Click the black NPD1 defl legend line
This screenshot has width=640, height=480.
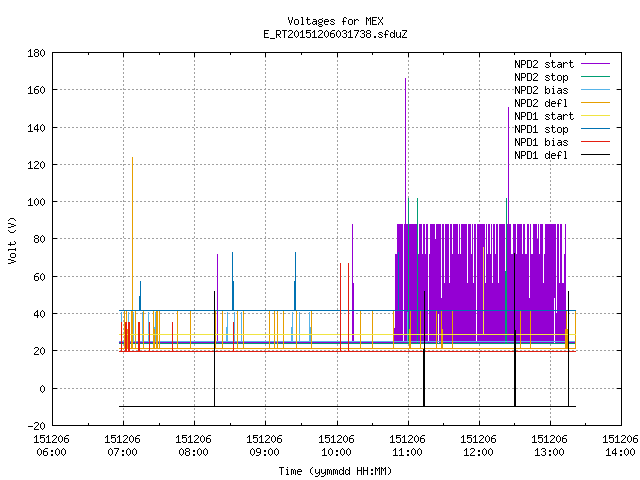[x=595, y=155]
